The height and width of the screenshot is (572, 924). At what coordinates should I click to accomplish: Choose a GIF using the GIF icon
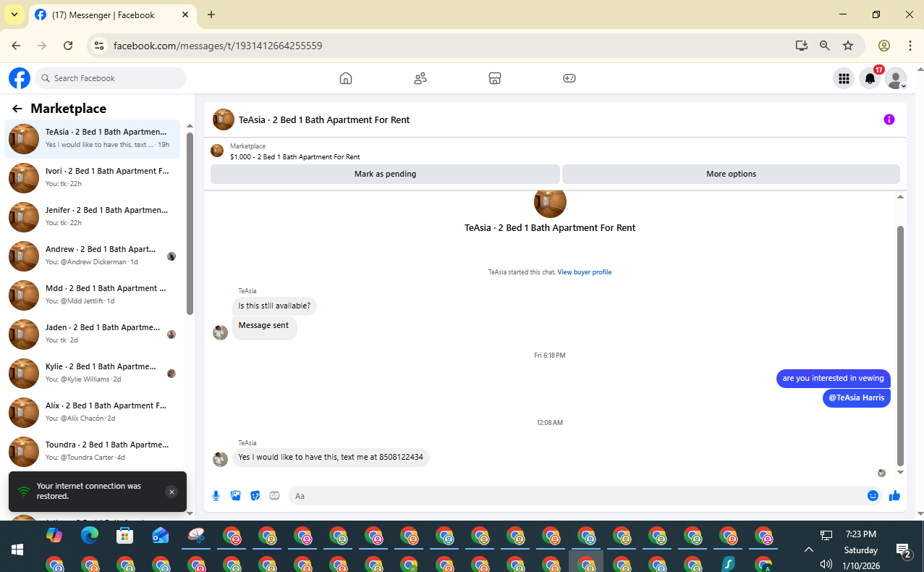click(x=274, y=496)
